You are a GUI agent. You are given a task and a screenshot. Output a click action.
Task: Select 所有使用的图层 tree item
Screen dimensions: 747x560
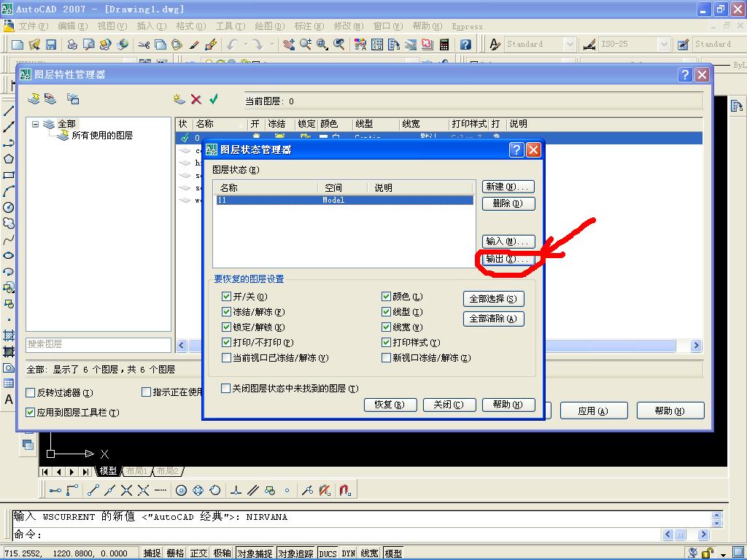coord(102,135)
